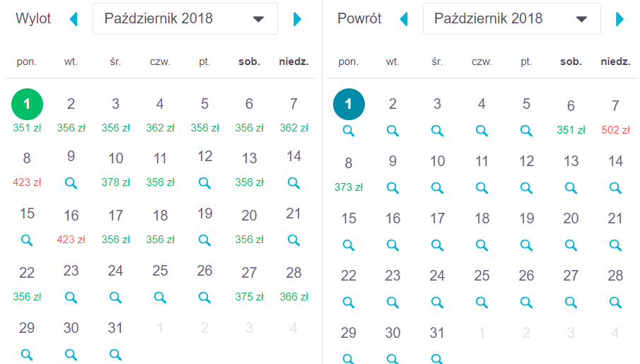
Task: Click search icon under departure October 9
Action: (x=71, y=182)
